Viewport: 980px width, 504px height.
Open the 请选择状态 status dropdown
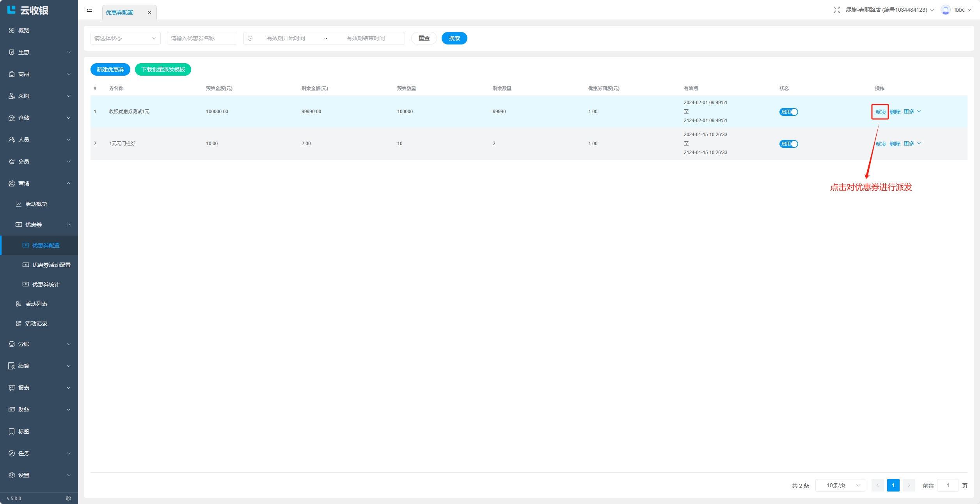click(125, 38)
